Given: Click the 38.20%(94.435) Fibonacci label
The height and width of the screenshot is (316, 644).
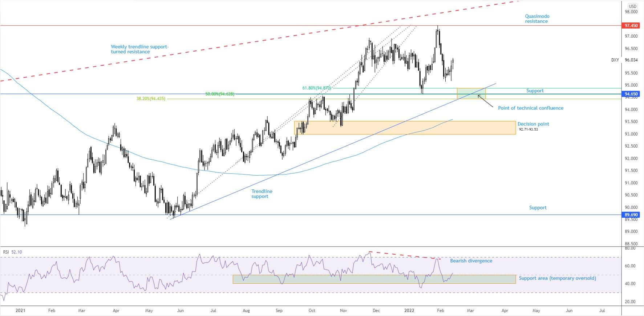Looking at the screenshot, I should pos(151,99).
